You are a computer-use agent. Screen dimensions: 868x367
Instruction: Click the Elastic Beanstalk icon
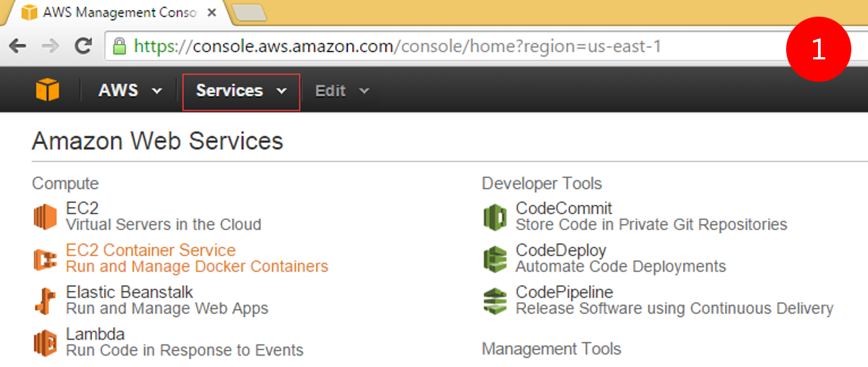point(46,300)
